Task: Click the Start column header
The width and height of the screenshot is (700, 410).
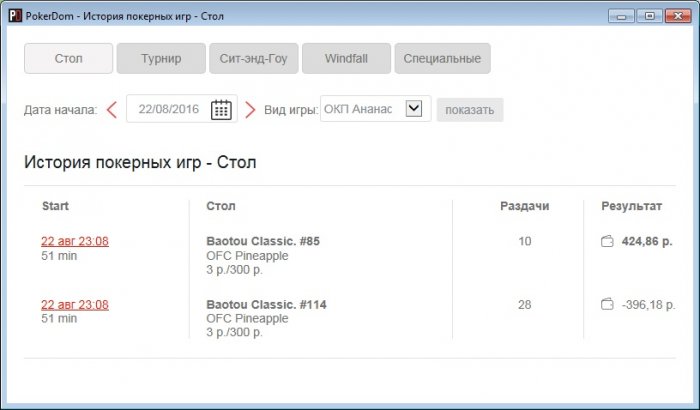Action: (55, 206)
